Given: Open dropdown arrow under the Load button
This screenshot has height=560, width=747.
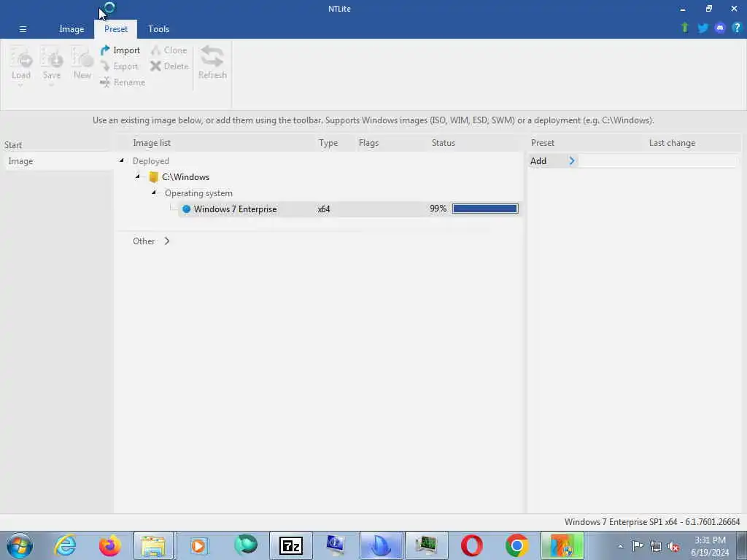Looking at the screenshot, I should point(20,85).
